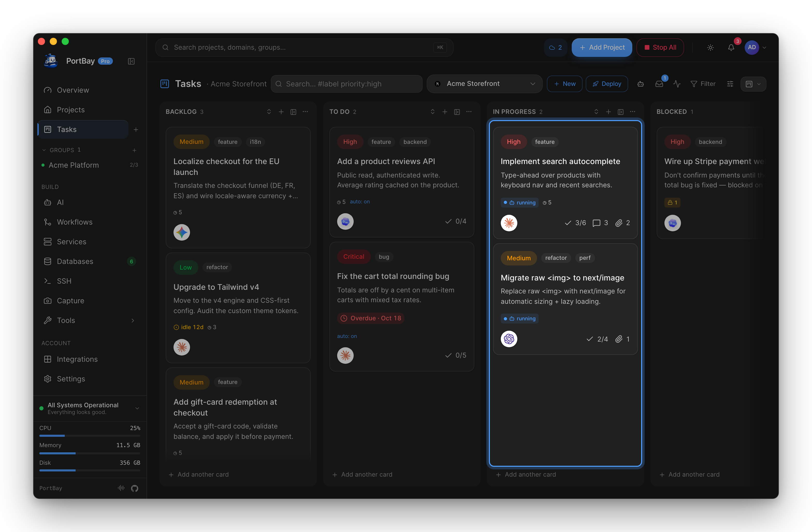Screen dimensions: 812x532
Task: Open the GitHub icon in sidebar footer
Action: [135, 488]
